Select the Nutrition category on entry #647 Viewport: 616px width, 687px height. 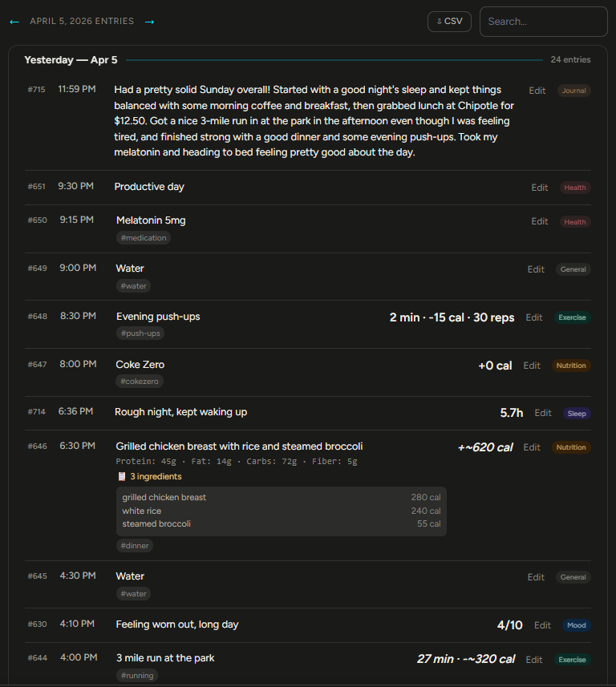(x=570, y=365)
